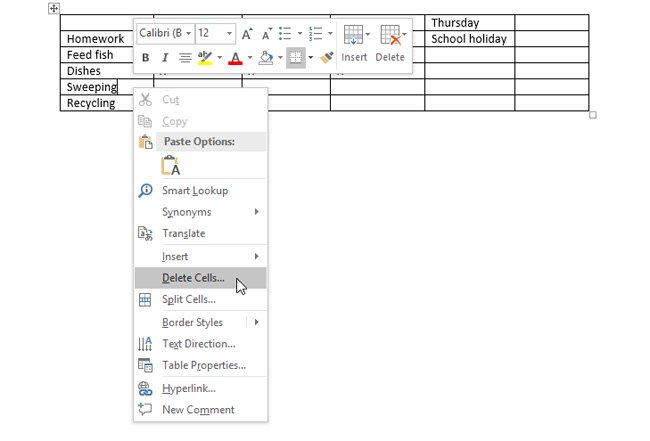This screenshot has height=441, width=650.
Task: Click the Delete table button
Action: coord(390,45)
